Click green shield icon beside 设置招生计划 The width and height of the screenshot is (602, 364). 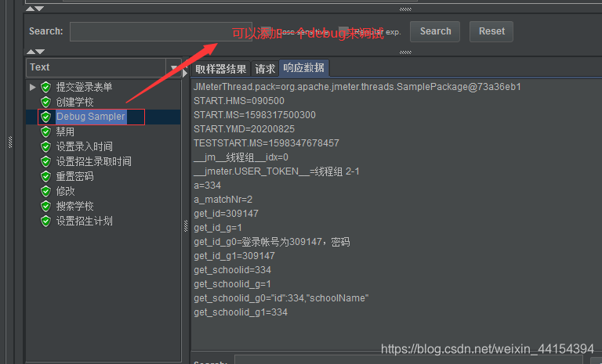pyautogui.click(x=45, y=221)
